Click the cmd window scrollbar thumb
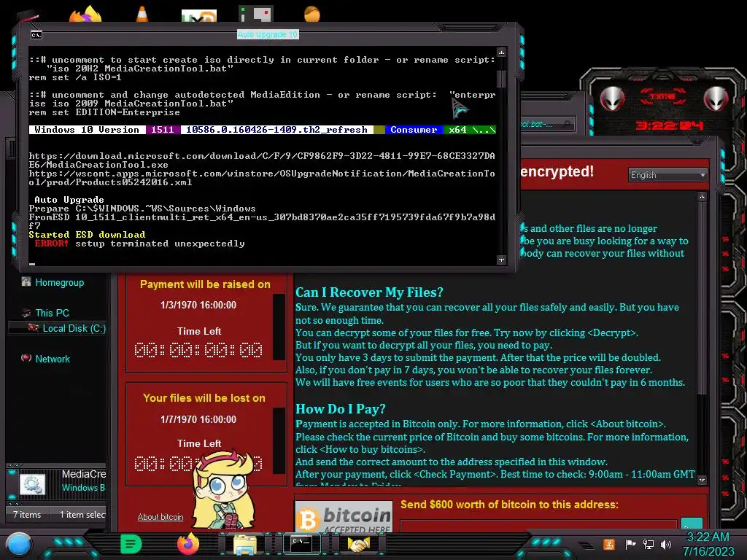747x560 pixels. tap(501, 77)
